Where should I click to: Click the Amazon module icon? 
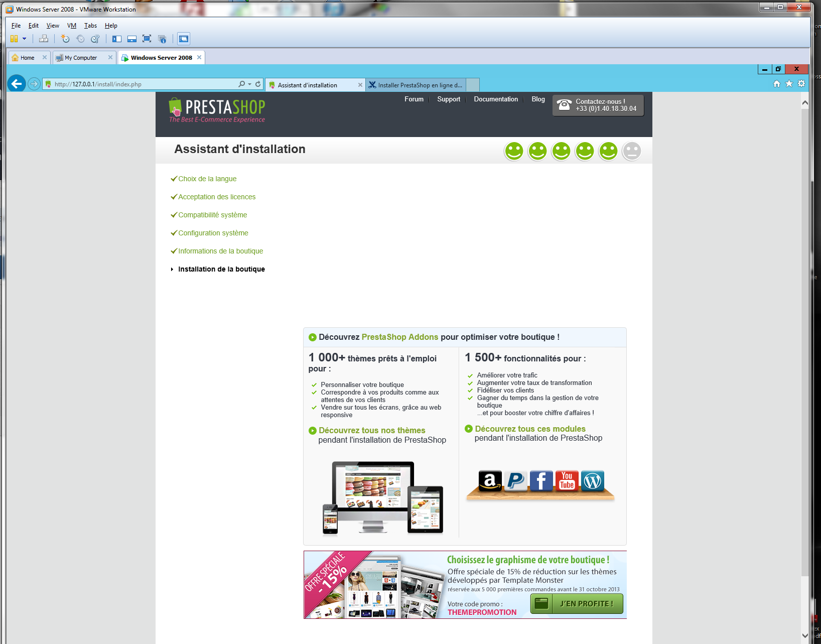(490, 481)
